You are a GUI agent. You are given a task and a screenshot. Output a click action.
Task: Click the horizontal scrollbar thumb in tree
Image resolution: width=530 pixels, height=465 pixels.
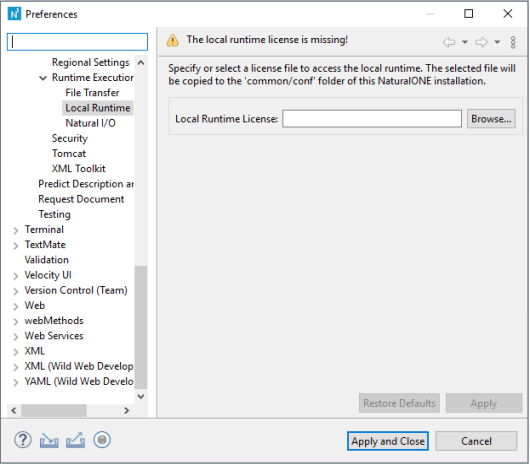click(54, 411)
